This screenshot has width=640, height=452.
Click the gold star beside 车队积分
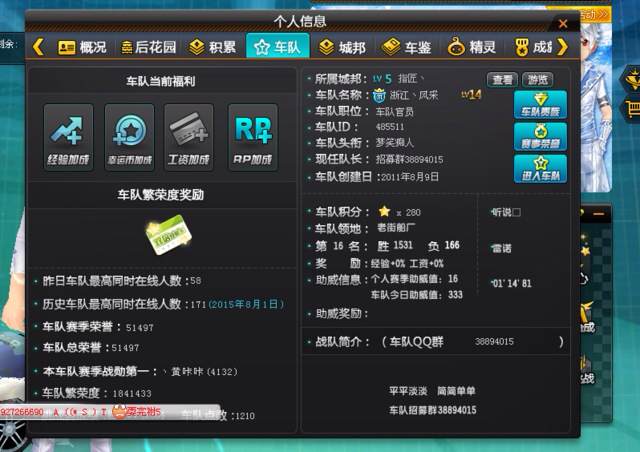pos(384,212)
